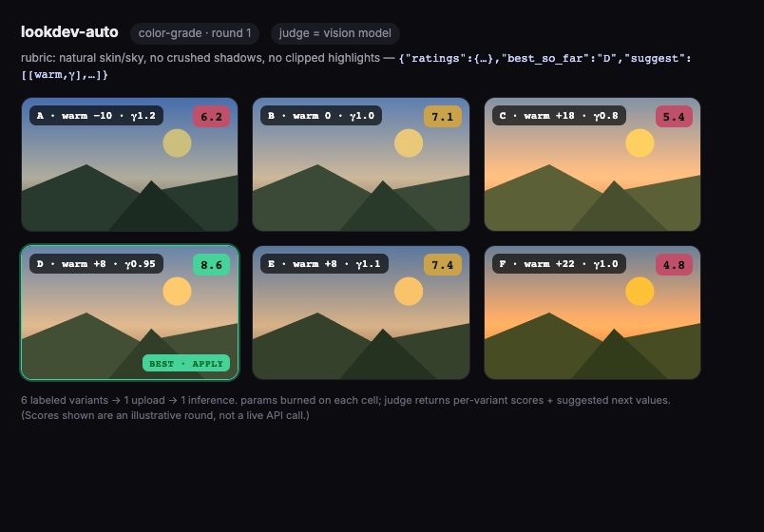This screenshot has width=764, height=532.
Task: Click label 'D · warm +8 · γ0.95'
Action: 97,263
